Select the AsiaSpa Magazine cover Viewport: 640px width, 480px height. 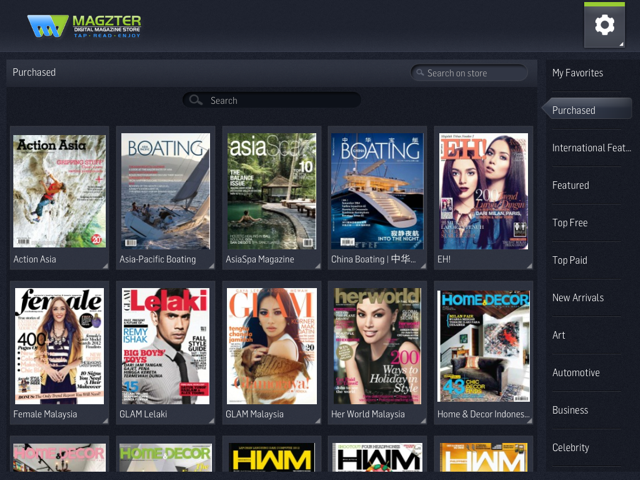point(271,190)
